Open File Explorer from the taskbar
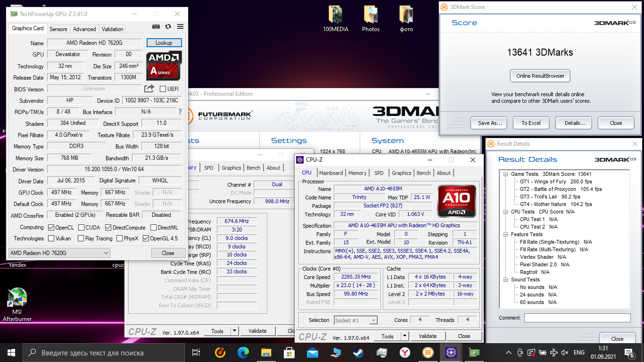This screenshot has height=362, width=644. click(266, 352)
